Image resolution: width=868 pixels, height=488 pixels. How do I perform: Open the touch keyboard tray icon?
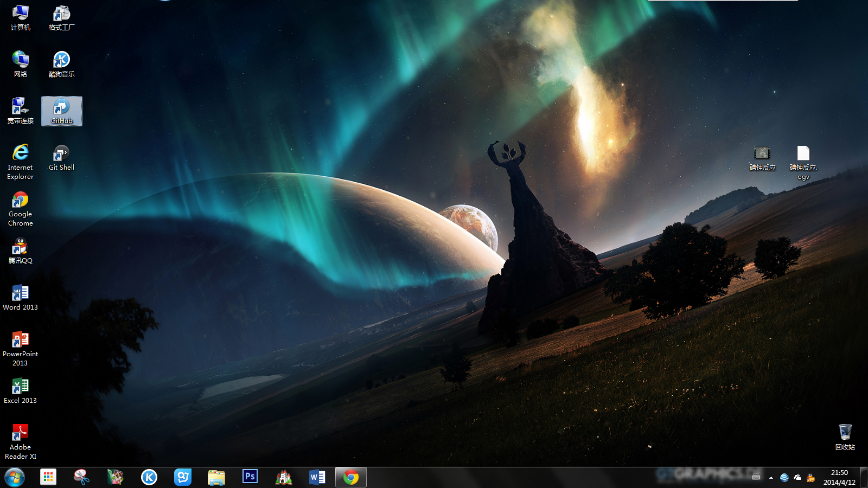point(756,478)
